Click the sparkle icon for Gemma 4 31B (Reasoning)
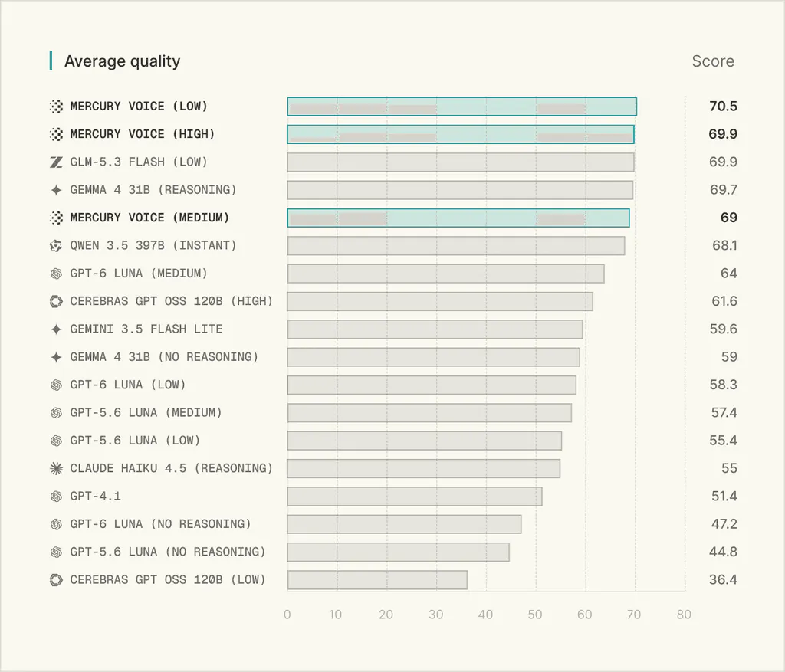 (x=56, y=190)
